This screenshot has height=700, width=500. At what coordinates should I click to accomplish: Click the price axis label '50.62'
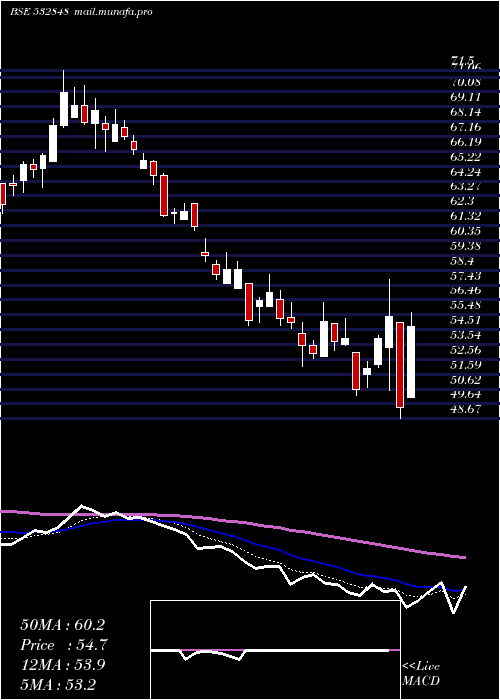(x=466, y=379)
